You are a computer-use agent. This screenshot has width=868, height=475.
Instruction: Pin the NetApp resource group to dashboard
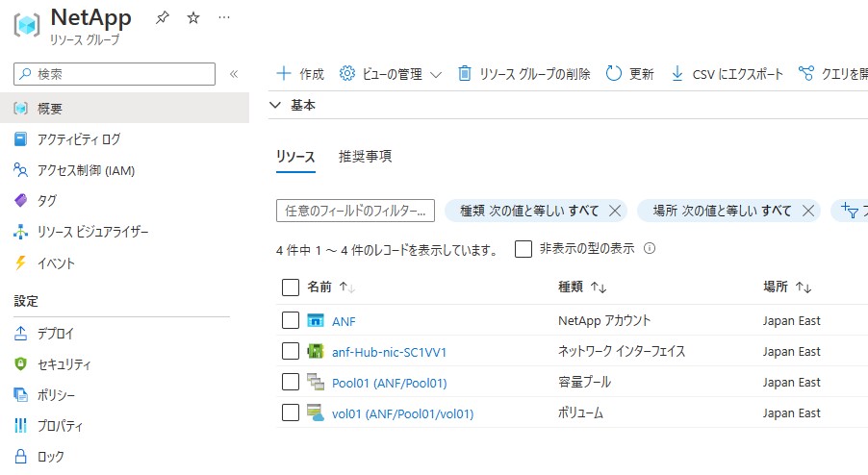163,18
